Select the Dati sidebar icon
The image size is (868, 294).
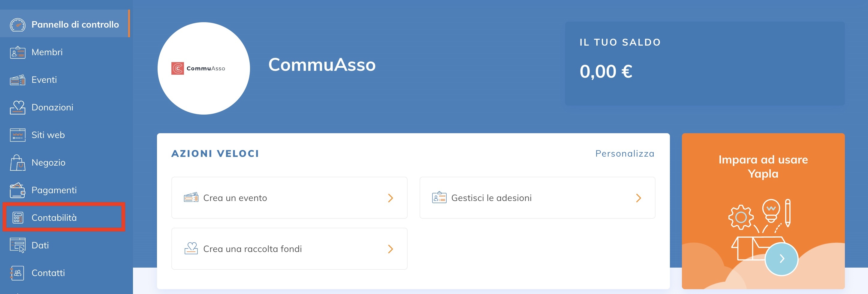pyautogui.click(x=17, y=245)
